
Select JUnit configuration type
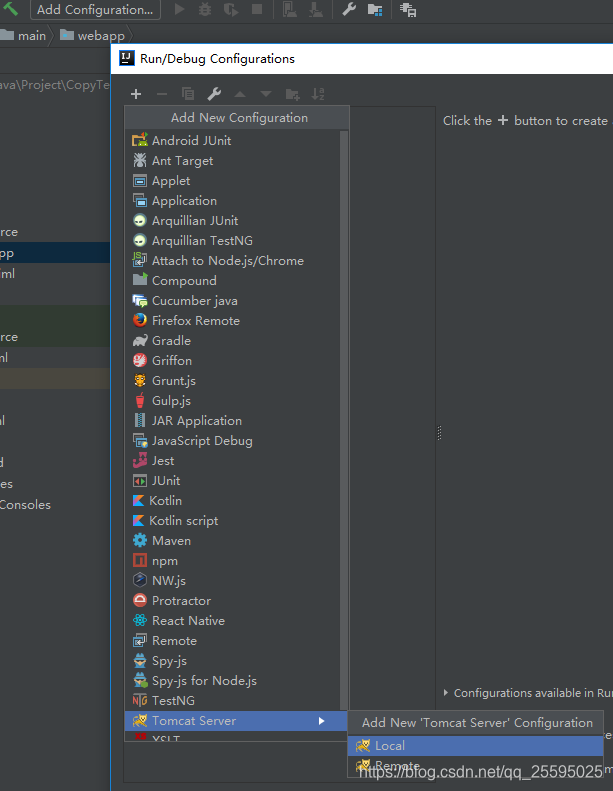point(236,481)
